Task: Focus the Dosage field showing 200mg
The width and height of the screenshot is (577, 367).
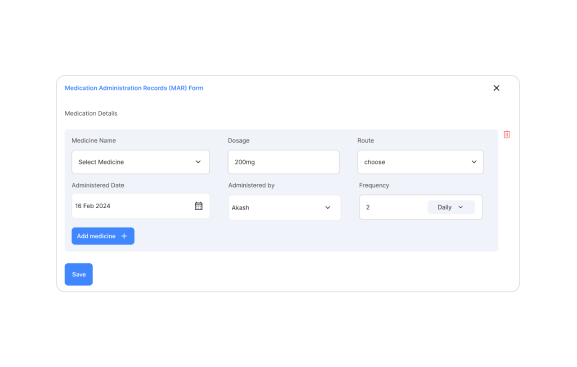Action: pos(284,162)
